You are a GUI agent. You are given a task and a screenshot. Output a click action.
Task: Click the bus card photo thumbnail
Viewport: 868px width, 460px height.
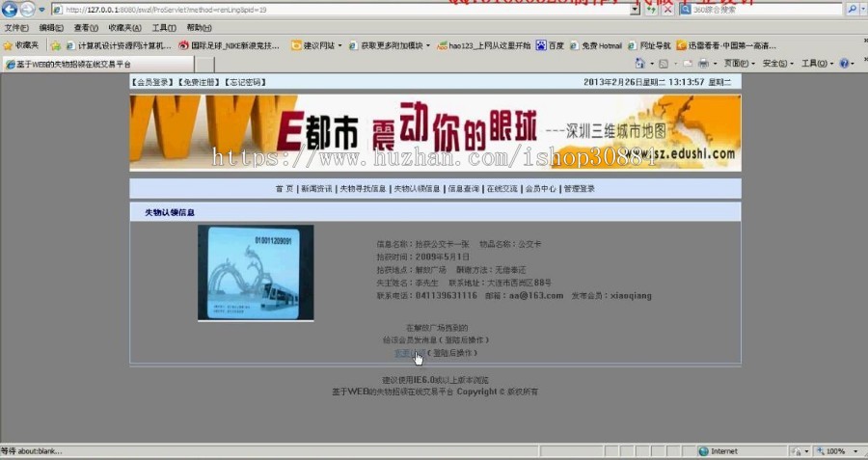[x=256, y=272]
